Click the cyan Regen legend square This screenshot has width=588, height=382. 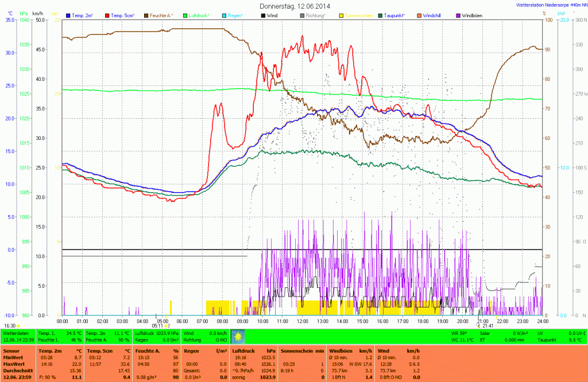pos(224,15)
